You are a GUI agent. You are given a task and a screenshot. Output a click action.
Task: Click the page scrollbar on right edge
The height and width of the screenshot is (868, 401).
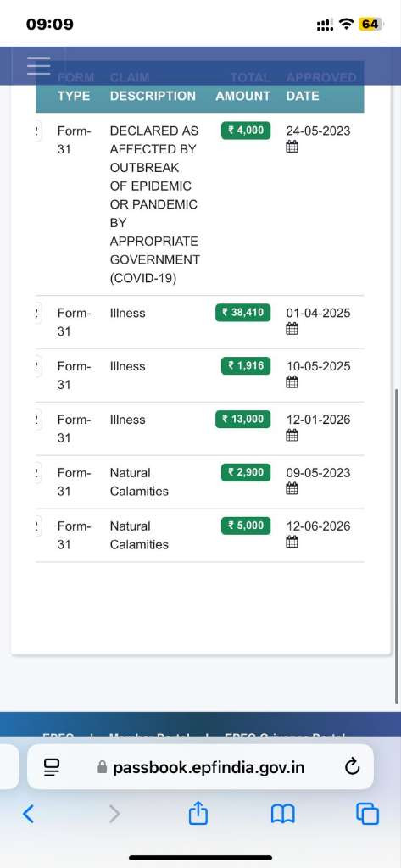[x=397, y=545]
